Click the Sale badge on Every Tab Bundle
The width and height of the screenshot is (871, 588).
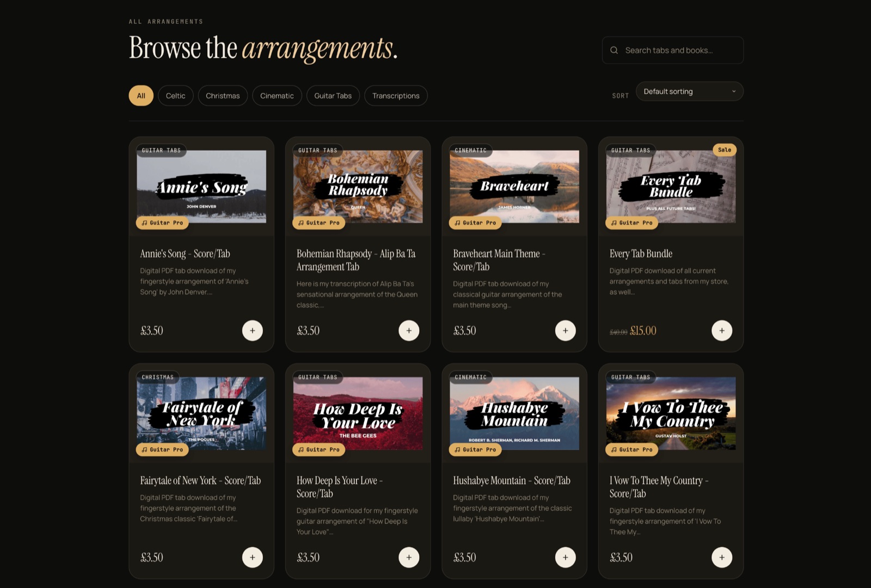pyautogui.click(x=725, y=150)
